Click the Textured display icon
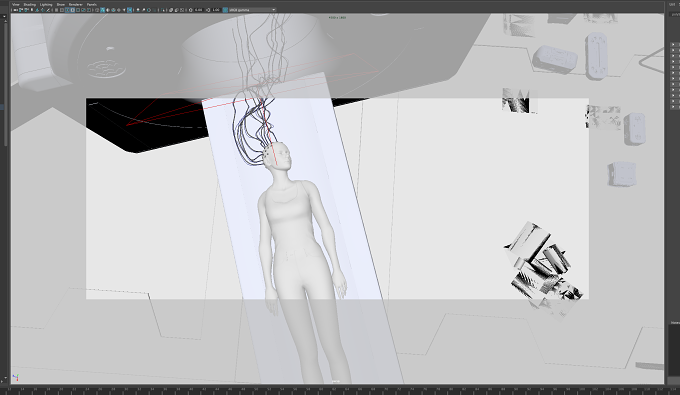The height and width of the screenshot is (395, 680). pos(118,10)
